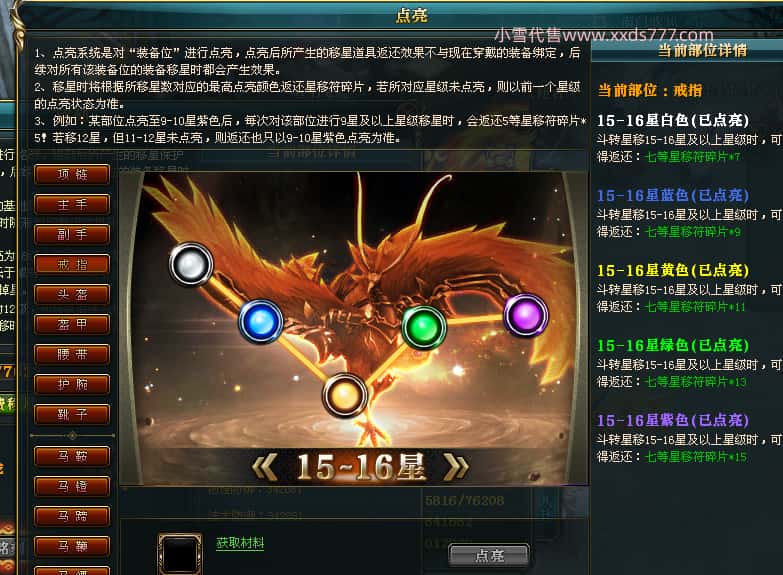The image size is (783, 575).
Task: Click the purple orb node
Action: [525, 316]
